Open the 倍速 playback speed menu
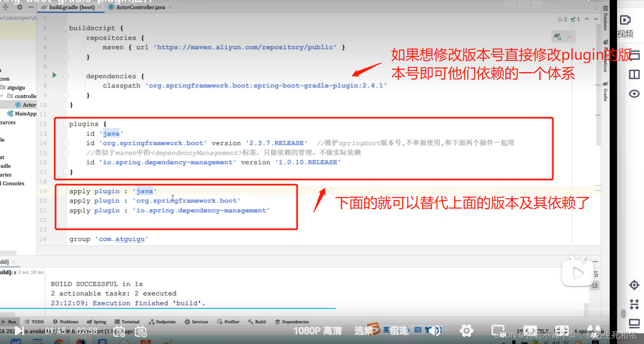The image size is (644, 344). click(399, 330)
